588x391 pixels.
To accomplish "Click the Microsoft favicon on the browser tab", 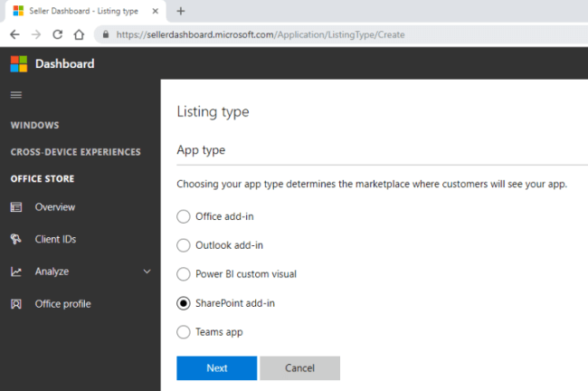I will 18,11.
